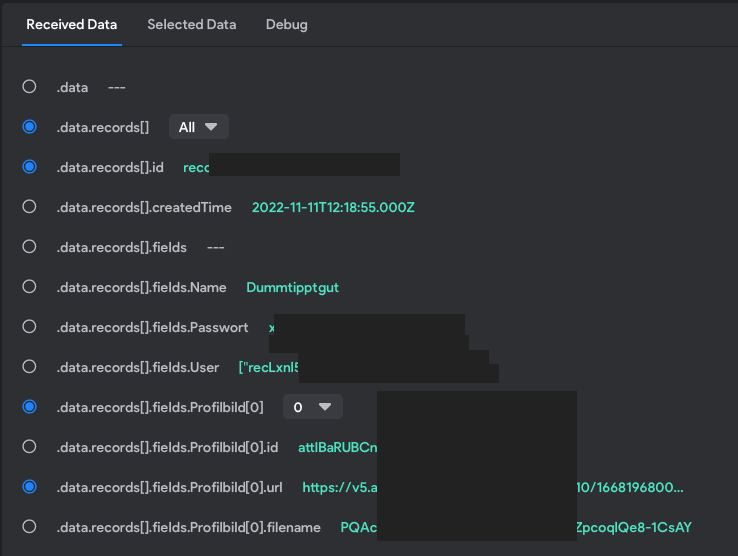Select the fields.Name radio button

pos(29,287)
